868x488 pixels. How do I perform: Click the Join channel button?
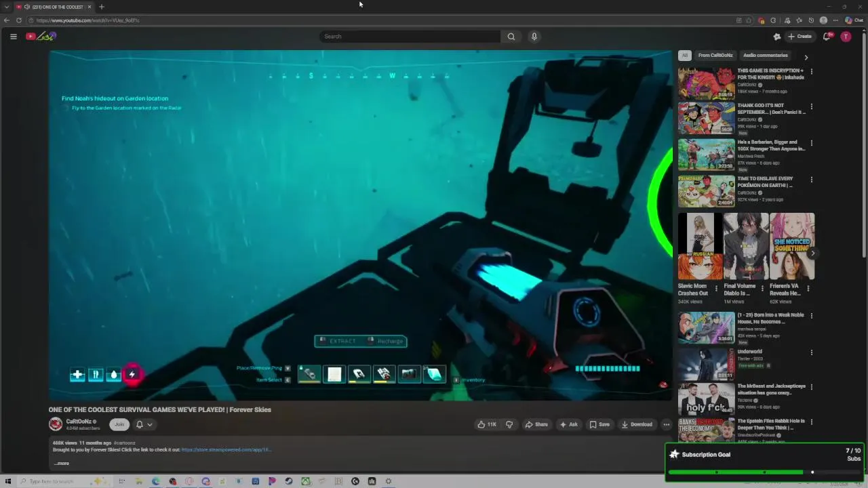point(119,424)
